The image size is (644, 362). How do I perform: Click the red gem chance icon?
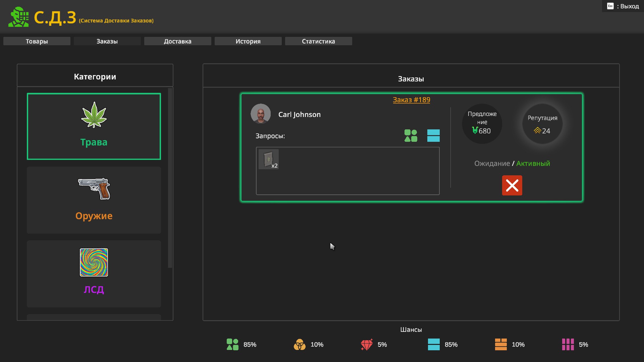367,344
